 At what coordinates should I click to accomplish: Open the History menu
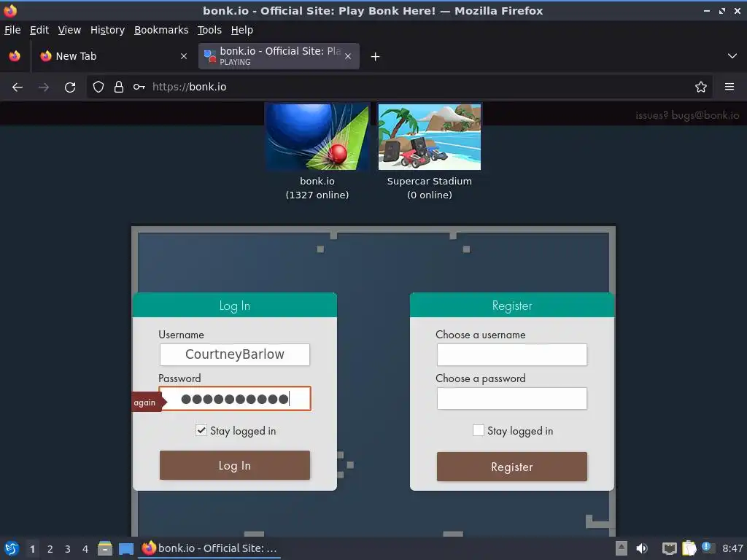[107, 30]
